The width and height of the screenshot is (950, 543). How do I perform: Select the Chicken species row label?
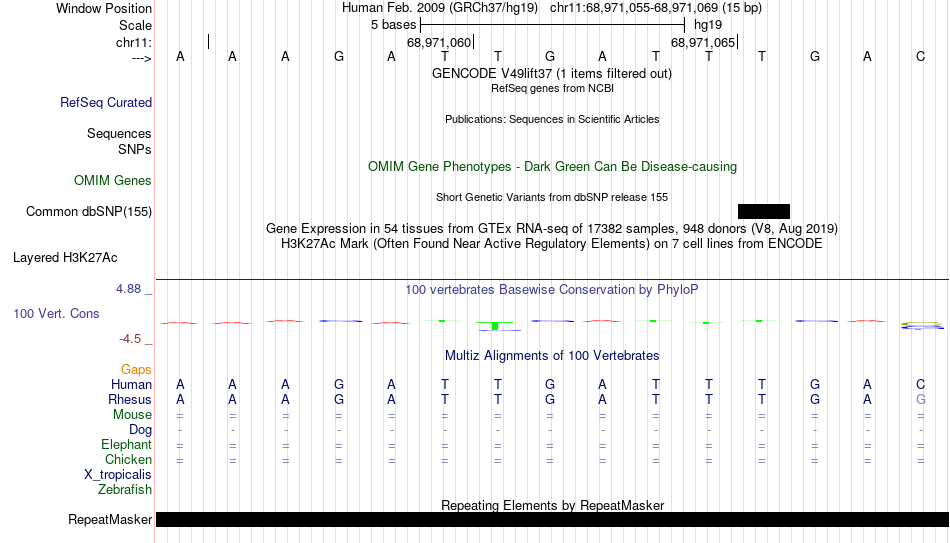[x=128, y=459]
